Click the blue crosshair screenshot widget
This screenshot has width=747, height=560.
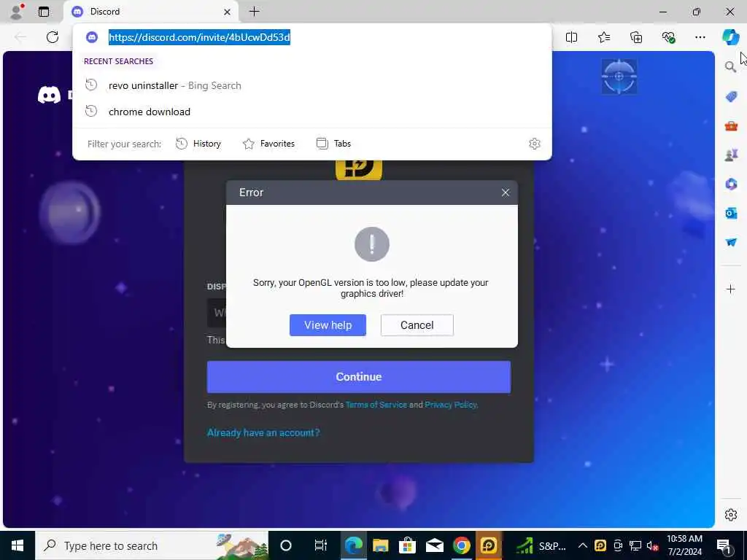coord(619,76)
